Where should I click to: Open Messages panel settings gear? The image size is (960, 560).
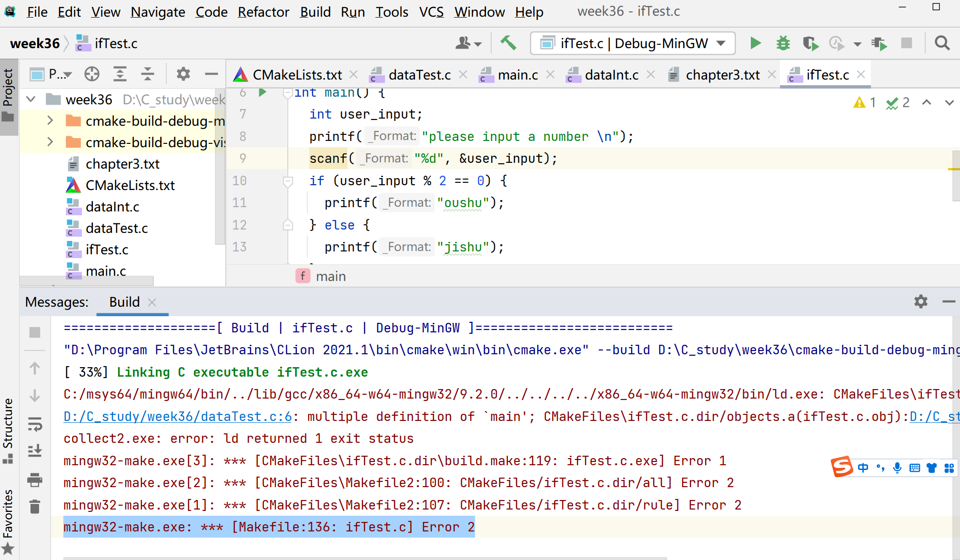click(920, 301)
